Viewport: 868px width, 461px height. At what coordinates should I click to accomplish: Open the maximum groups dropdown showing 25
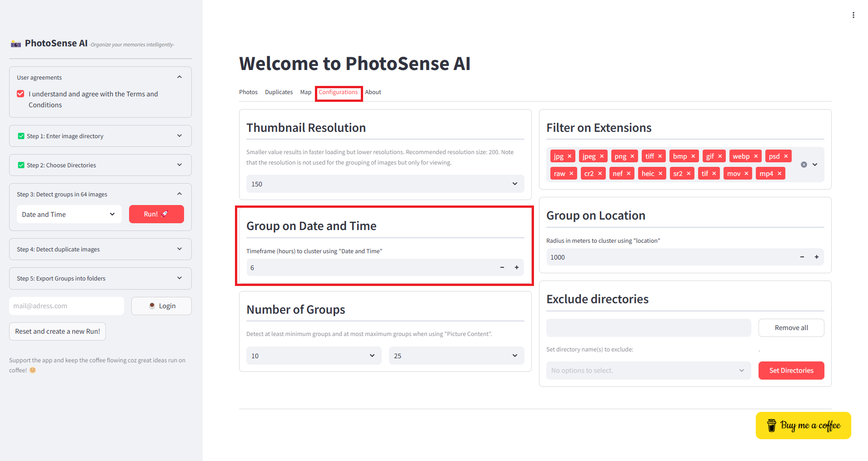point(457,356)
